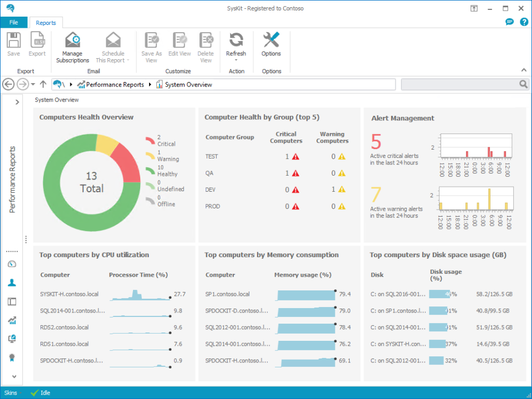532x399 pixels.
Task: Switch to the Reports tab
Action: point(45,23)
